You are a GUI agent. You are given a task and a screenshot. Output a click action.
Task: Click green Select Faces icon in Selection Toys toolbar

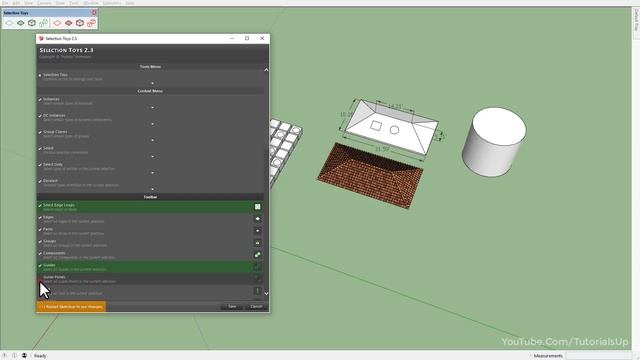(x=20, y=23)
